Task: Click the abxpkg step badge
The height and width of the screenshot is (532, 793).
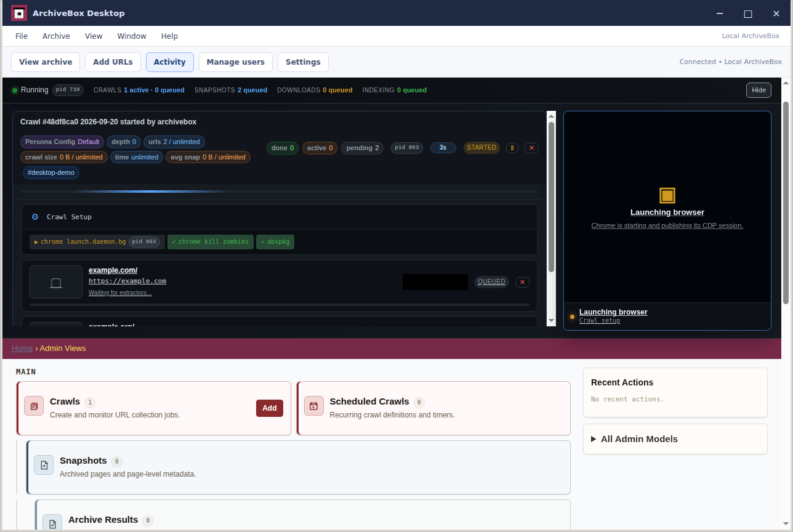Action: click(x=275, y=242)
